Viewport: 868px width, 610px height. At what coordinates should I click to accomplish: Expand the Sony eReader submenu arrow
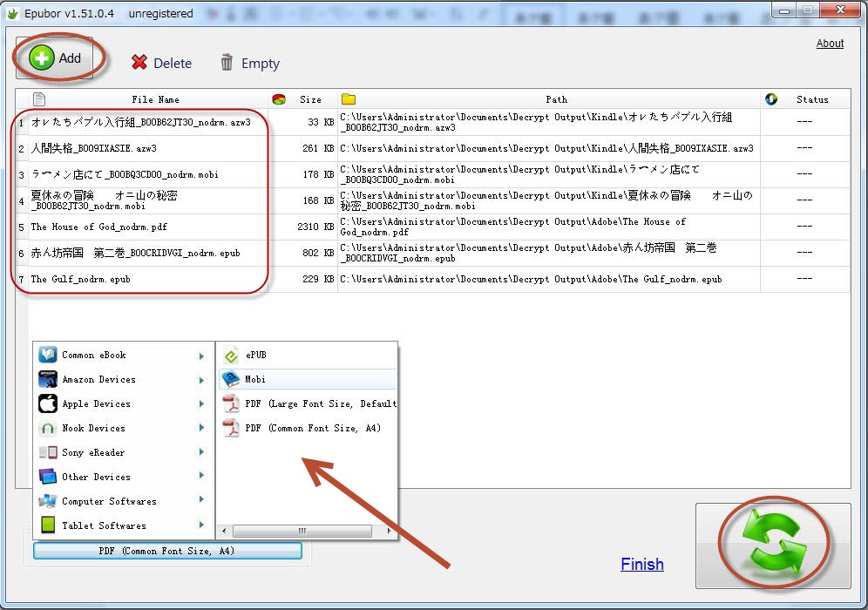point(201,451)
